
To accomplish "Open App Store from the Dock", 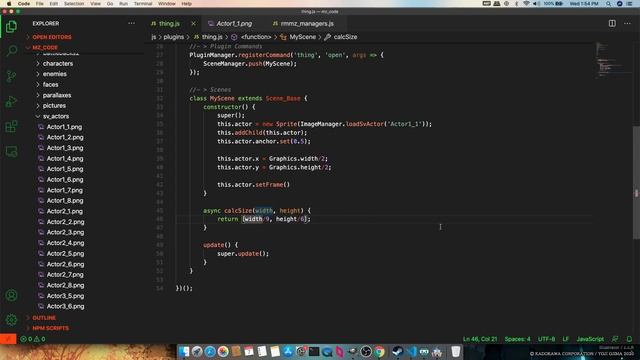I will click(288, 351).
